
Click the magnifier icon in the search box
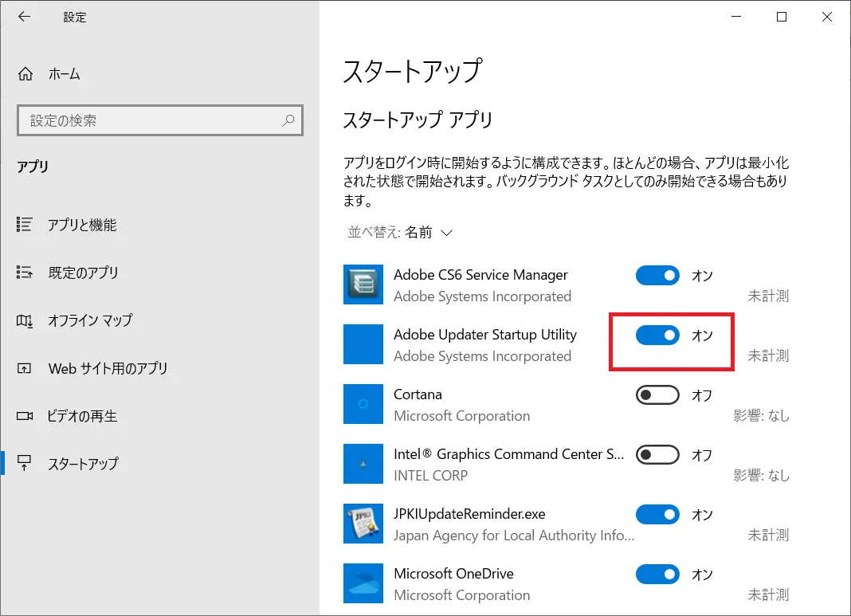click(288, 120)
